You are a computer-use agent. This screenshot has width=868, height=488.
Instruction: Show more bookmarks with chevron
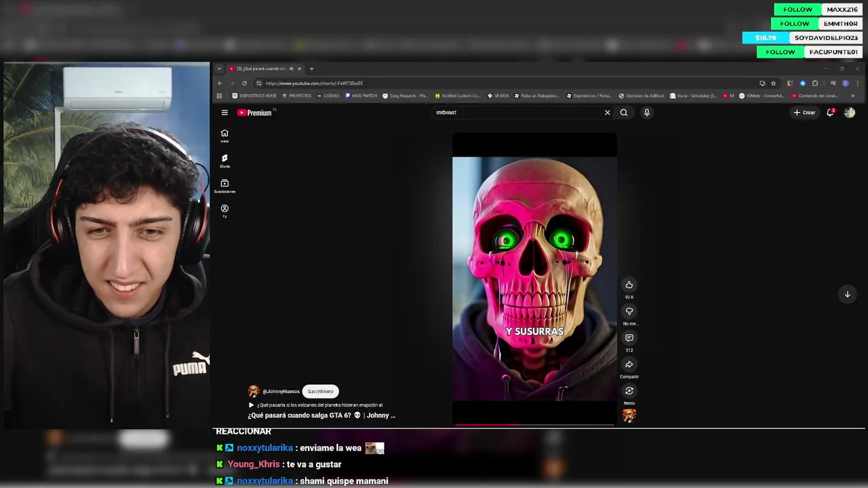[x=852, y=96]
